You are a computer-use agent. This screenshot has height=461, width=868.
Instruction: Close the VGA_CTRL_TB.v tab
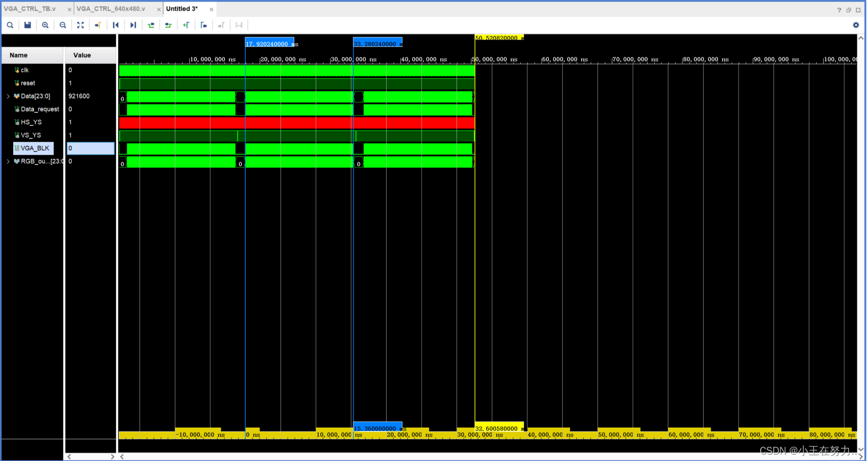[69, 10]
